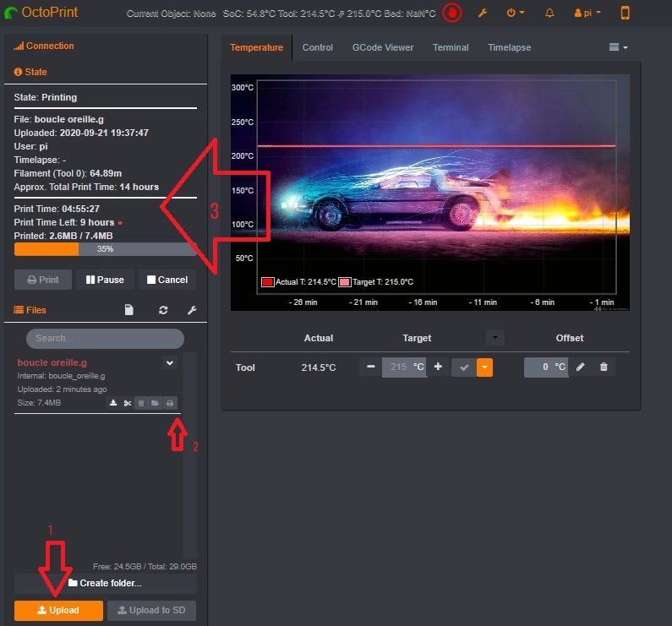
Task: Click the red emergency stop icon
Action: [x=452, y=13]
